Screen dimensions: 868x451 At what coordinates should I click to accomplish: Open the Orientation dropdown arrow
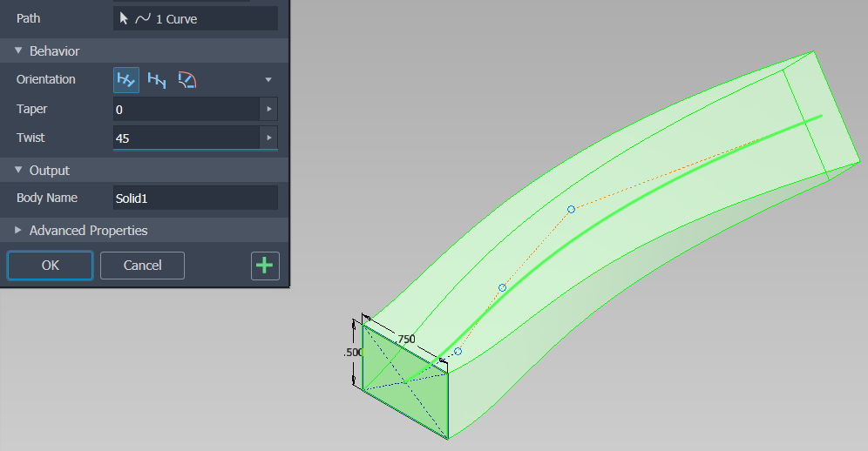coord(268,80)
